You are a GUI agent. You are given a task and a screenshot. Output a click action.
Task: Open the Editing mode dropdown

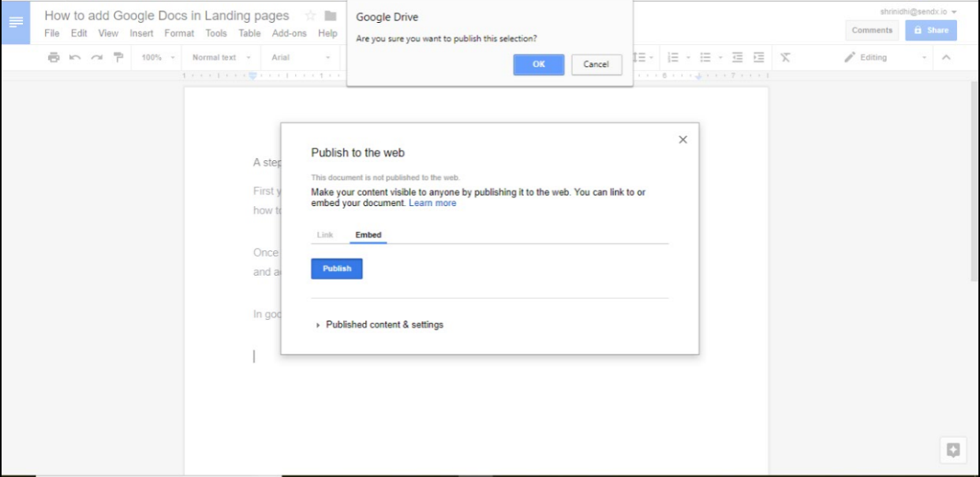click(x=885, y=58)
